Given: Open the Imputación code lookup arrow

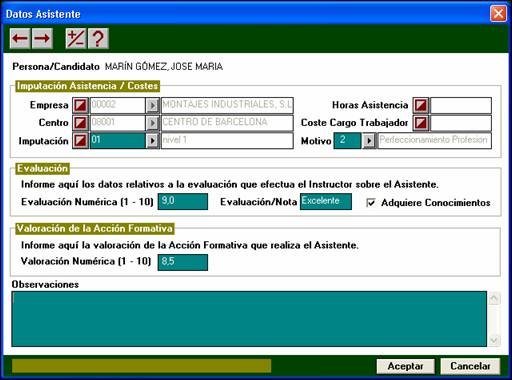Looking at the screenshot, I should coord(152,141).
